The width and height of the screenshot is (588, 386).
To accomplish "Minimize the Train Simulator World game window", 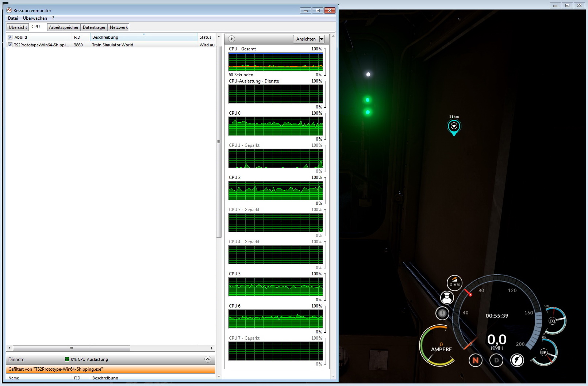I will (x=555, y=5).
